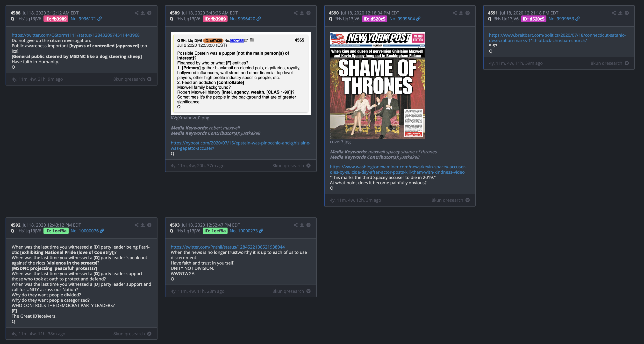Click the download icon on post 4590

(461, 13)
